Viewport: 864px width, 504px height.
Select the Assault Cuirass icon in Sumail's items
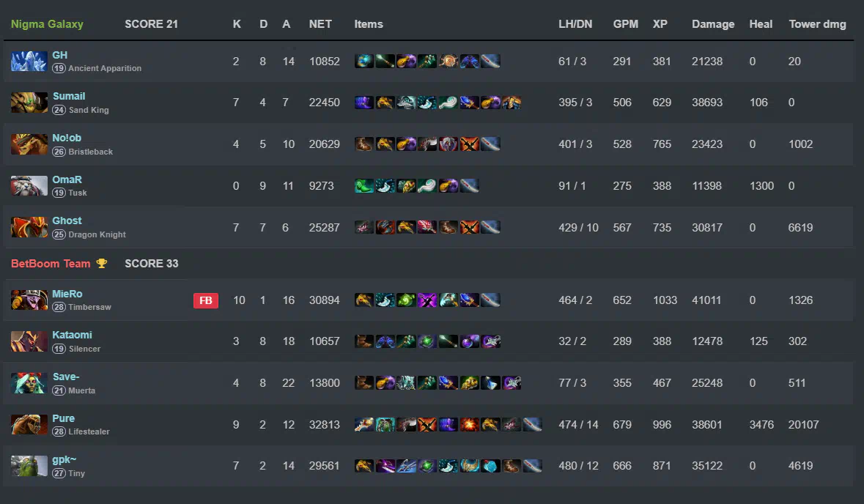coord(512,103)
